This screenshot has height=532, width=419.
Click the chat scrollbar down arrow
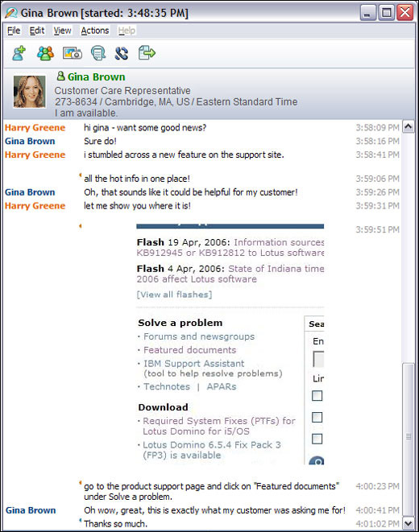pos(409,523)
